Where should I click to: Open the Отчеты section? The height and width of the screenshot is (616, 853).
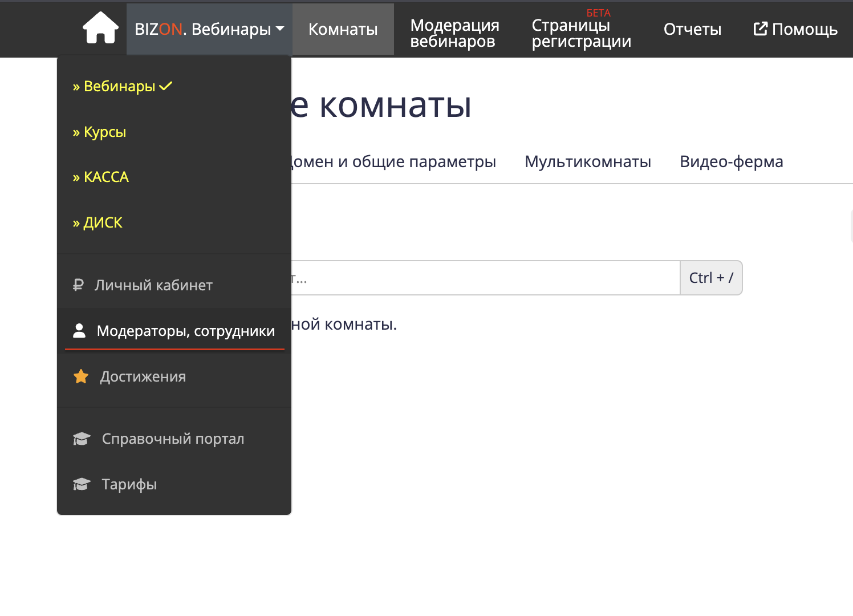(692, 29)
